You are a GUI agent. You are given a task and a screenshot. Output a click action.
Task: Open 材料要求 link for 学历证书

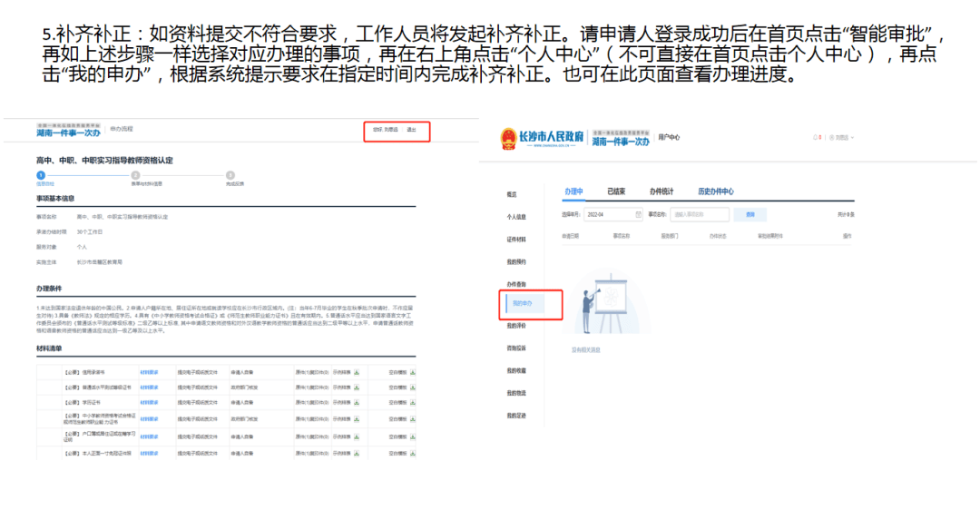pos(149,403)
